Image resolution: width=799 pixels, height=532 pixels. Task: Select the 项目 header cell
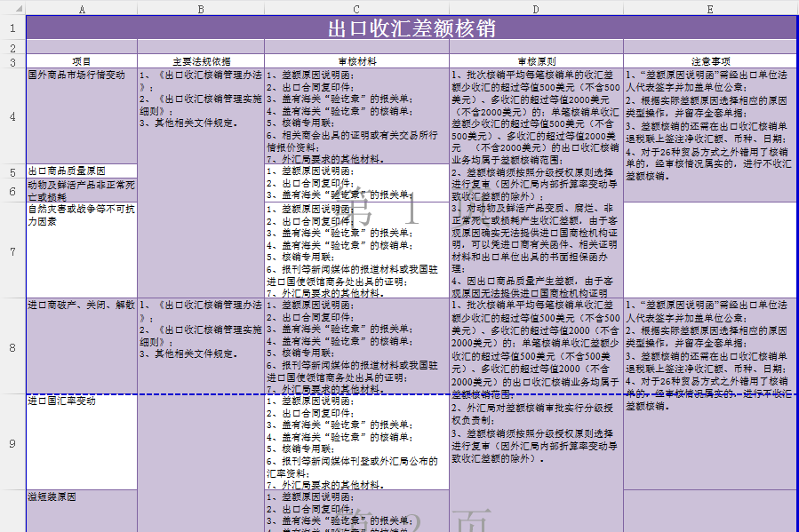click(x=82, y=62)
